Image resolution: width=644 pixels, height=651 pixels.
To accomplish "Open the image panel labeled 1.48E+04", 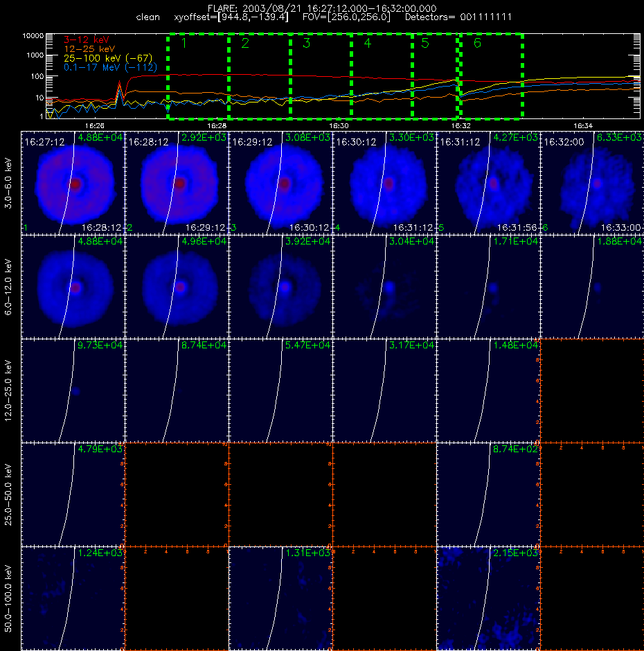I will point(488,391).
